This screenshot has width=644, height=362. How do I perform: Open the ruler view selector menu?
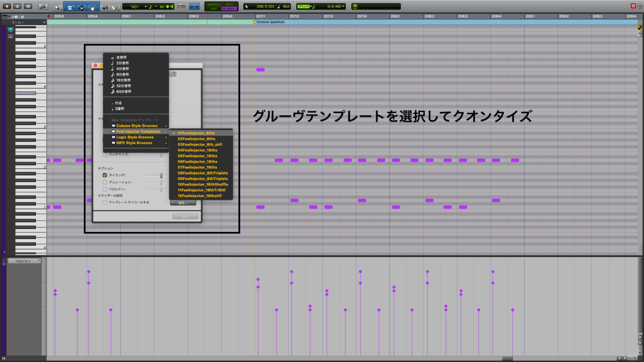tap(6, 17)
